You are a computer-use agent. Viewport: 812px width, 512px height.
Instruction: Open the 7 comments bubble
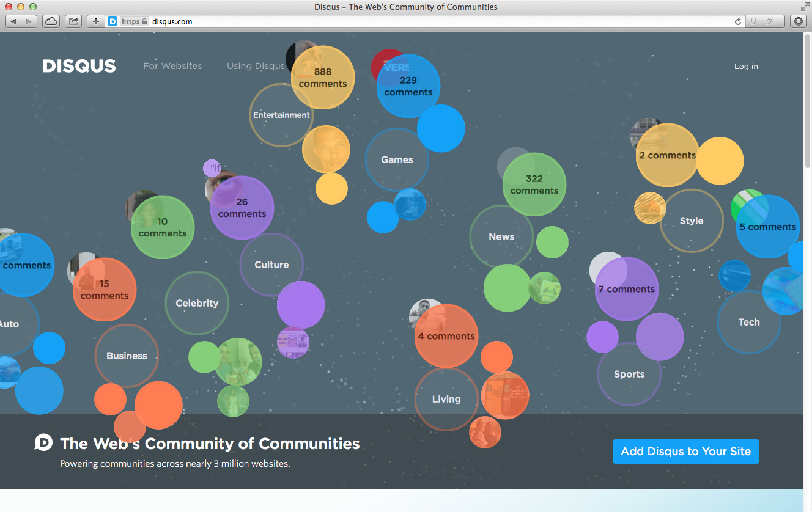point(627,289)
